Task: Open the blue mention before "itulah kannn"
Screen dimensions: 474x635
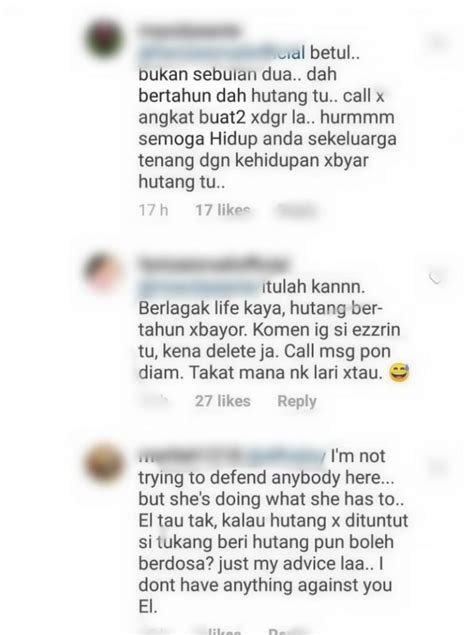Action: pos(199,286)
